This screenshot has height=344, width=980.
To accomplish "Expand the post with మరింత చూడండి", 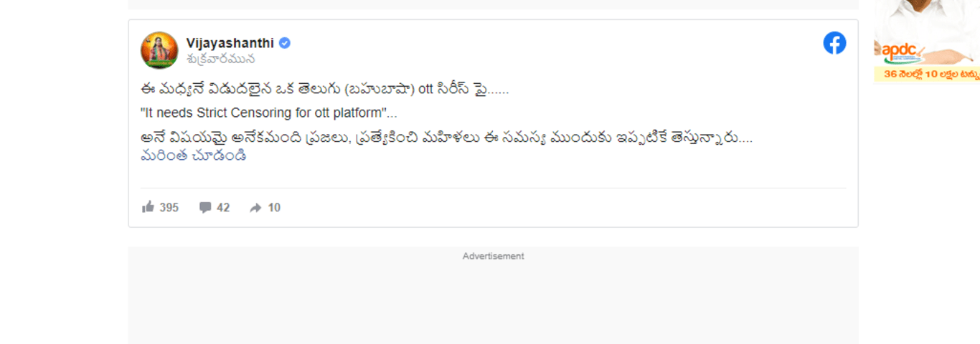I will (194, 156).
